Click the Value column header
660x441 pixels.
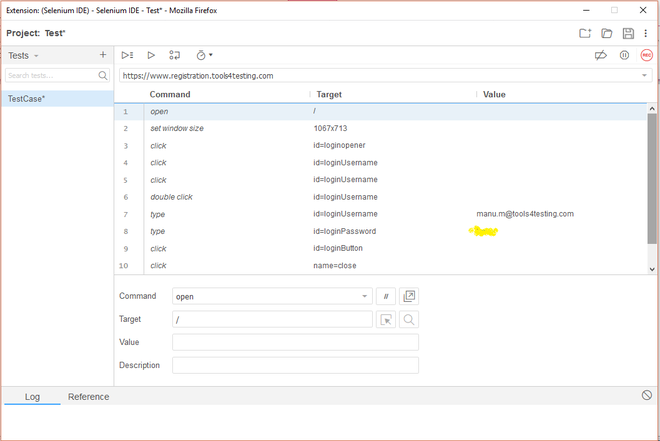coord(494,94)
